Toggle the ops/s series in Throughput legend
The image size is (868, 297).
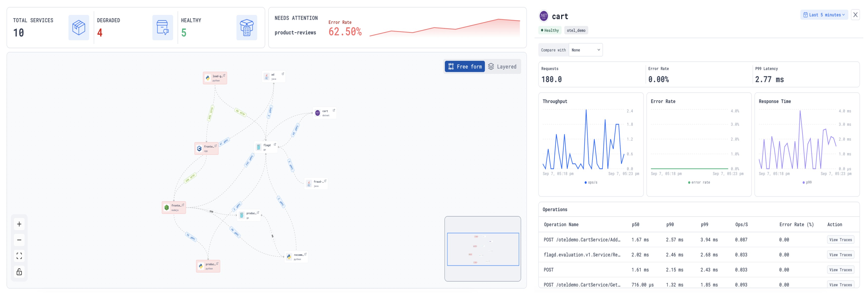tap(591, 183)
